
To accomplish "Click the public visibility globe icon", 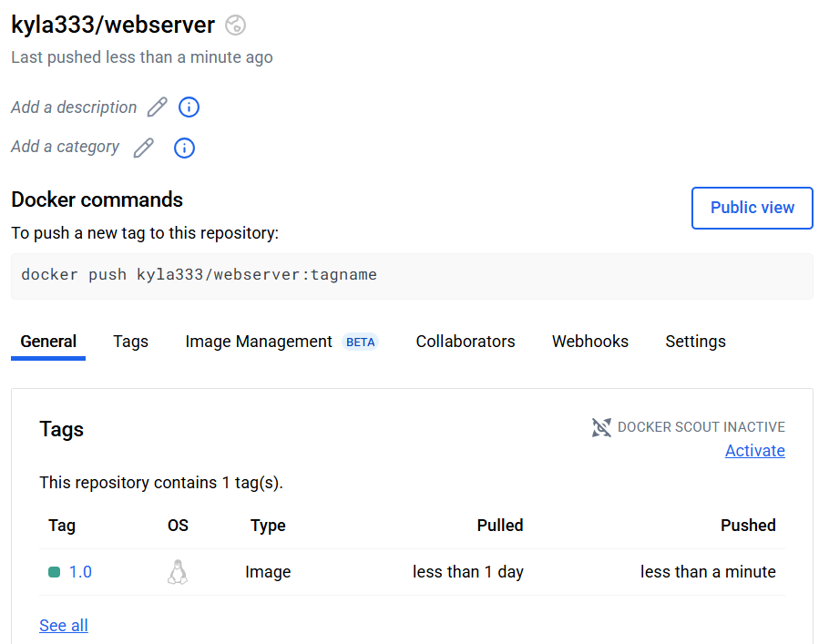I will [235, 25].
